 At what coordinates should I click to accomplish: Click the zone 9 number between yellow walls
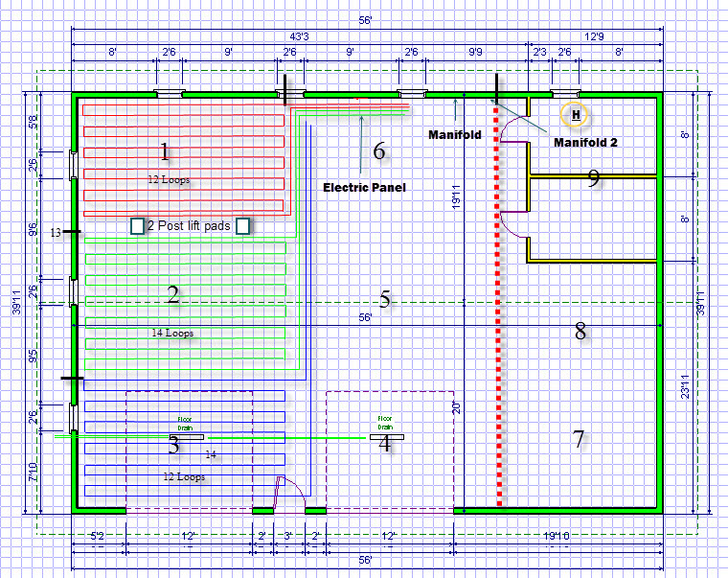[x=594, y=178]
